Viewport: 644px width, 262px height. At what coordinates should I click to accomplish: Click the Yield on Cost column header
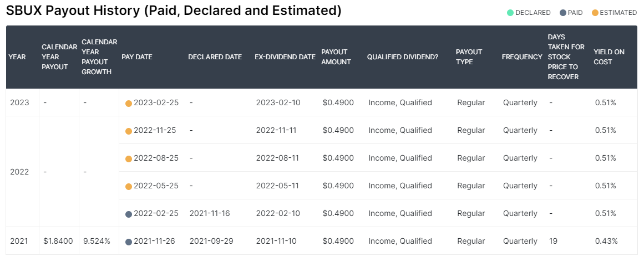point(609,57)
